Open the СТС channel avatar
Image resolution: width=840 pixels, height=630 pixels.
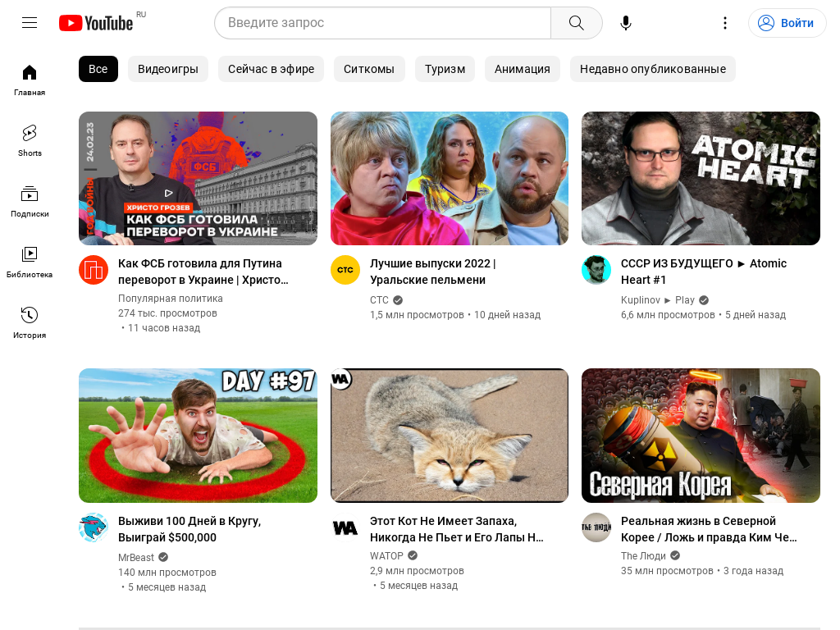coord(345,270)
